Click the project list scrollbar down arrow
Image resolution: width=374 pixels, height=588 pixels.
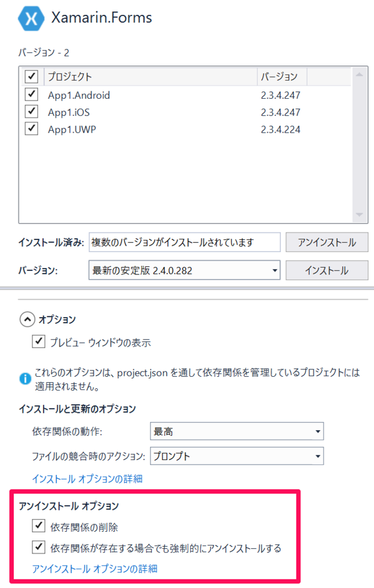(360, 215)
